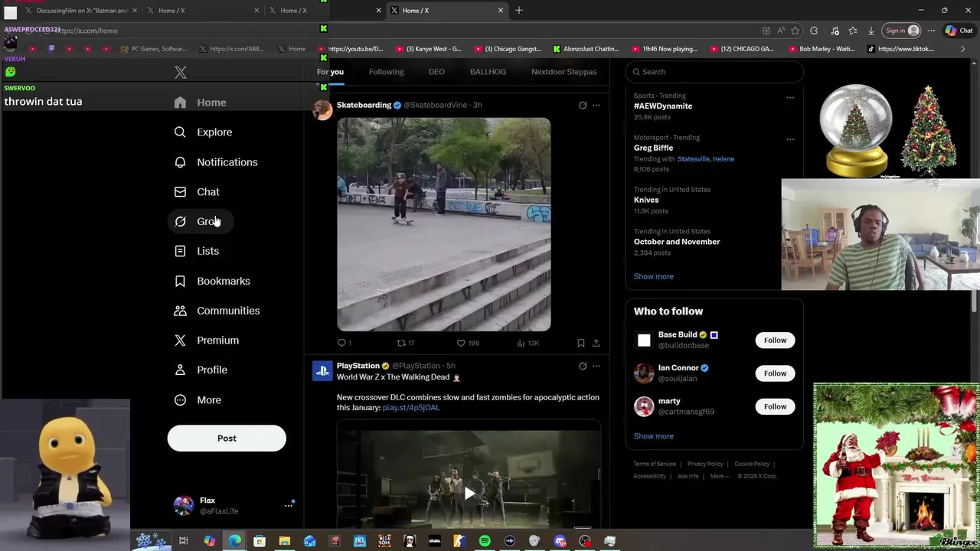Open Spotify from the taskbar

[485, 541]
